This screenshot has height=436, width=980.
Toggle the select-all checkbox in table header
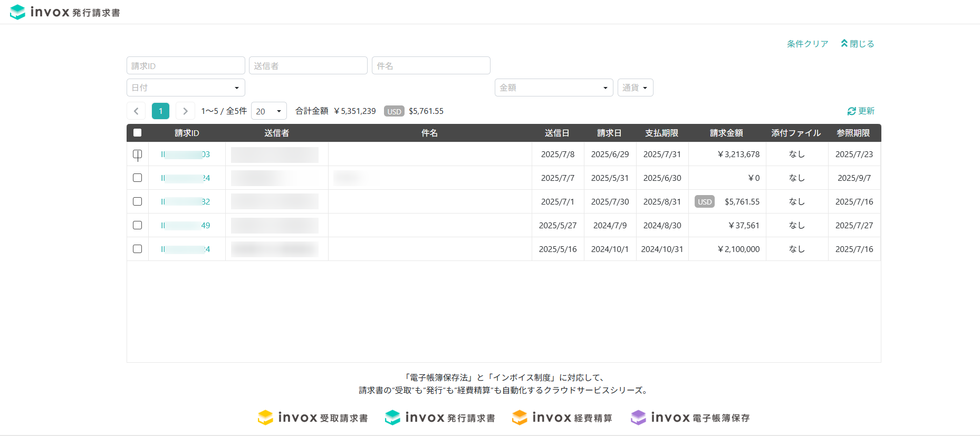tap(138, 133)
